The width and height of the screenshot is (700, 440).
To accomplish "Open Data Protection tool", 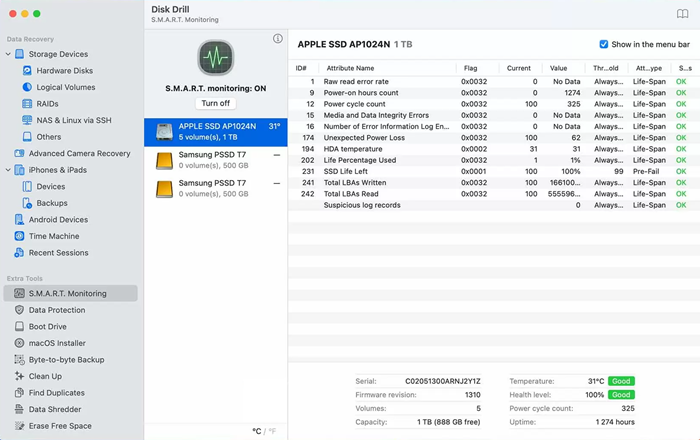I will pos(57,310).
